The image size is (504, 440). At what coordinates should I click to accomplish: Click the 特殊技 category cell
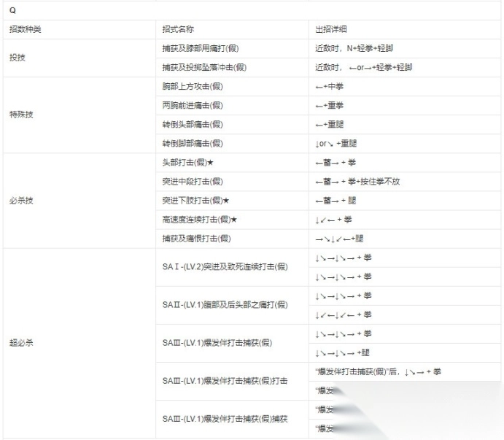click(x=20, y=115)
